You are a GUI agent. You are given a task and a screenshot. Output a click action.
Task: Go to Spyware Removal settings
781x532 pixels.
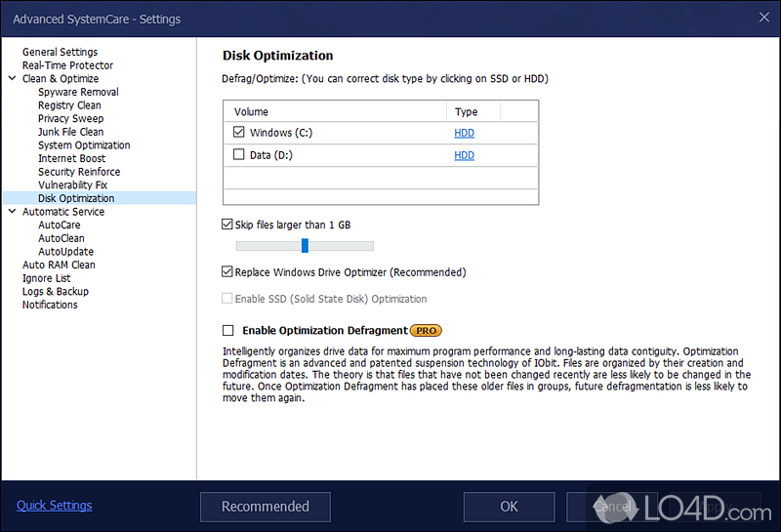click(x=78, y=92)
